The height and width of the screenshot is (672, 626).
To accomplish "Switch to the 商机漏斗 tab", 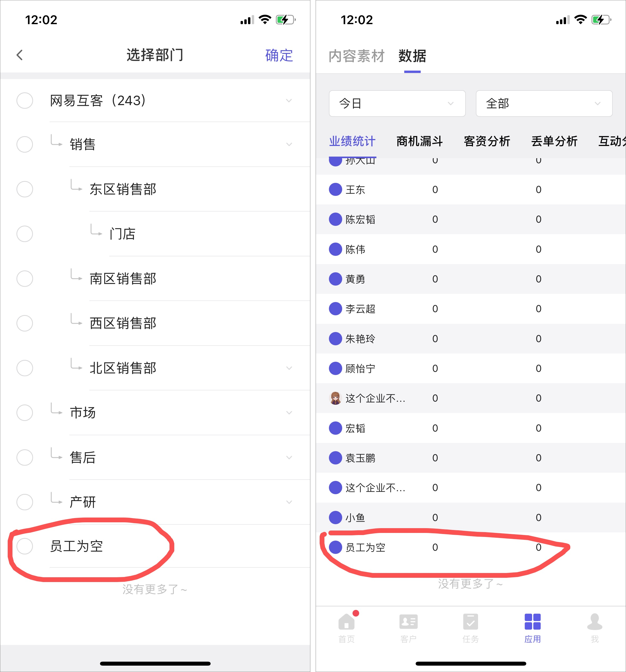I will coord(419,141).
